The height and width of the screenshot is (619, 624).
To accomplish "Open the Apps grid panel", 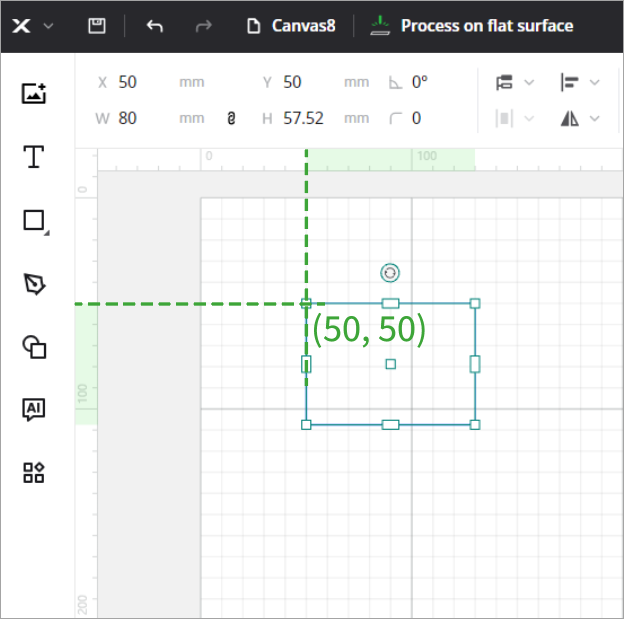I will 35,473.
